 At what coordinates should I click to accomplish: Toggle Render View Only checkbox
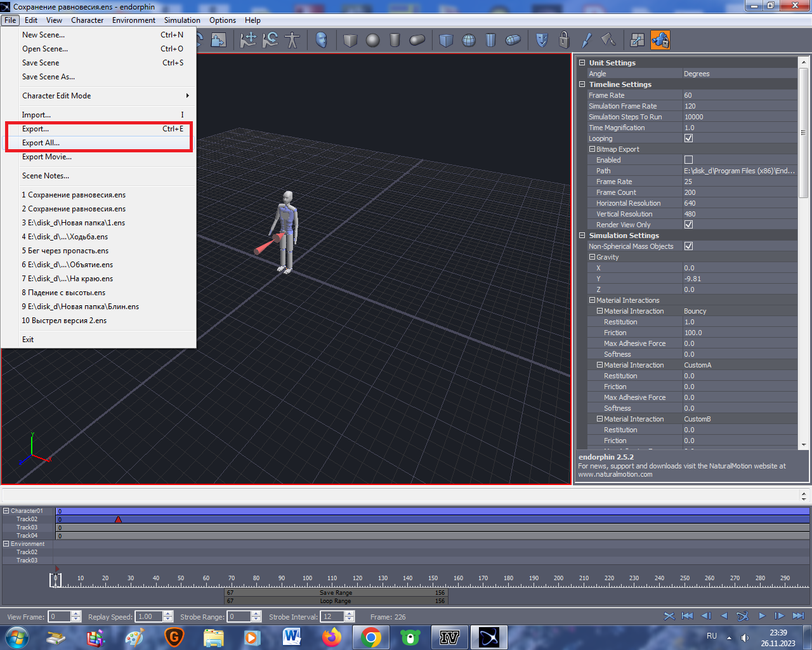point(688,225)
